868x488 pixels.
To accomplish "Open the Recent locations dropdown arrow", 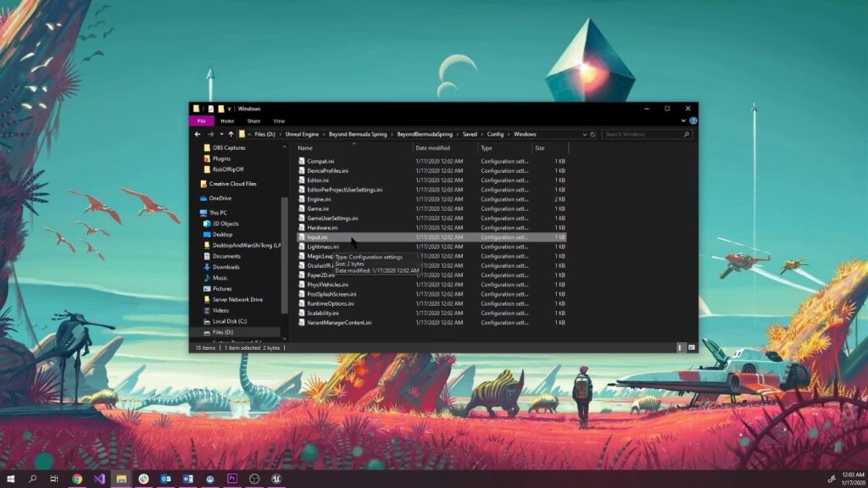I will 221,134.
